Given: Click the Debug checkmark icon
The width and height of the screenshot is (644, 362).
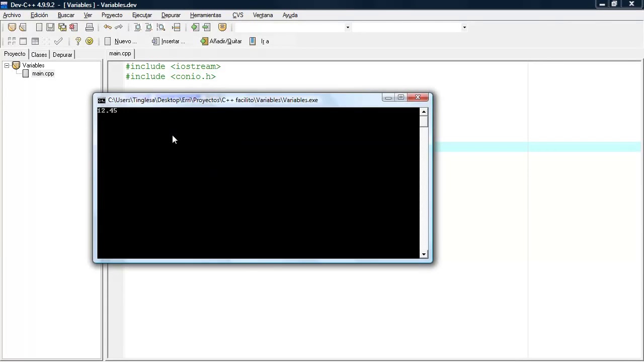Looking at the screenshot, I should pos(58,41).
